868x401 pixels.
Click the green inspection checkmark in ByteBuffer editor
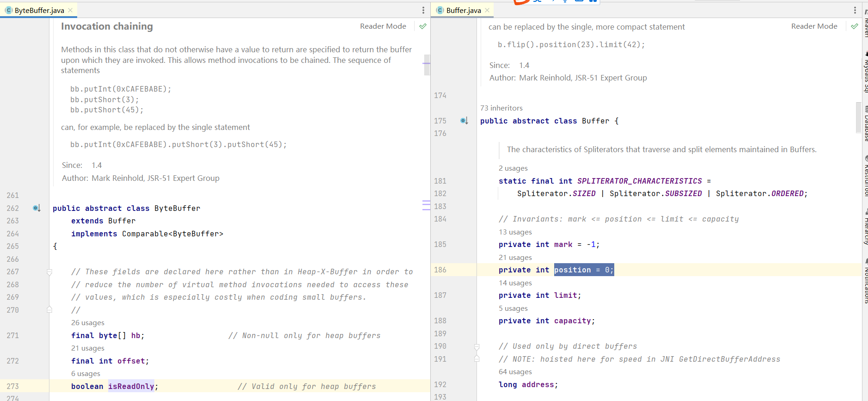click(x=422, y=26)
